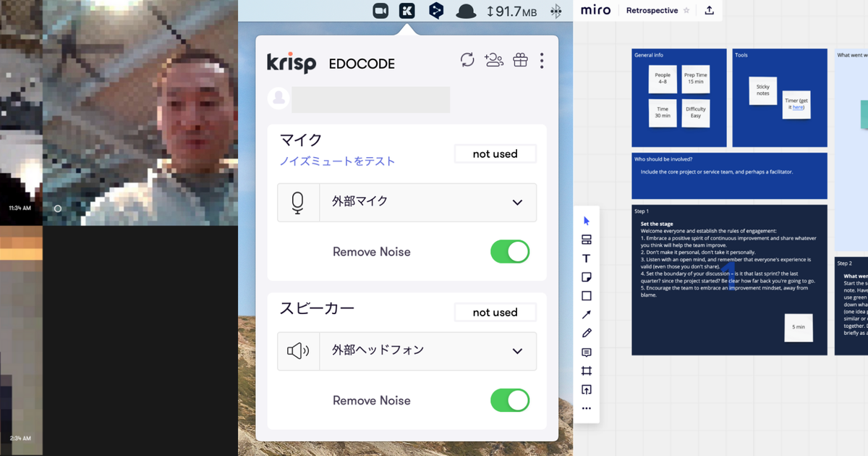
Task: Click the Krisp gift icon
Action: point(520,60)
